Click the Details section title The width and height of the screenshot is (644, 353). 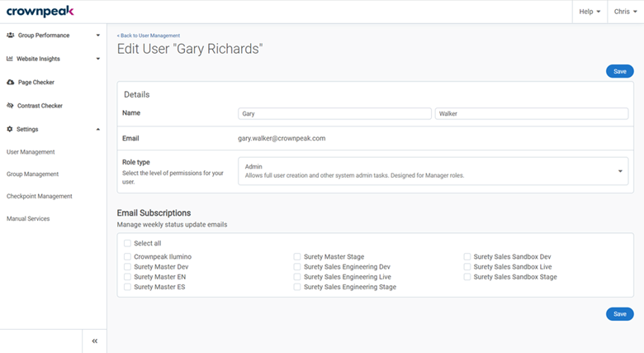(137, 94)
